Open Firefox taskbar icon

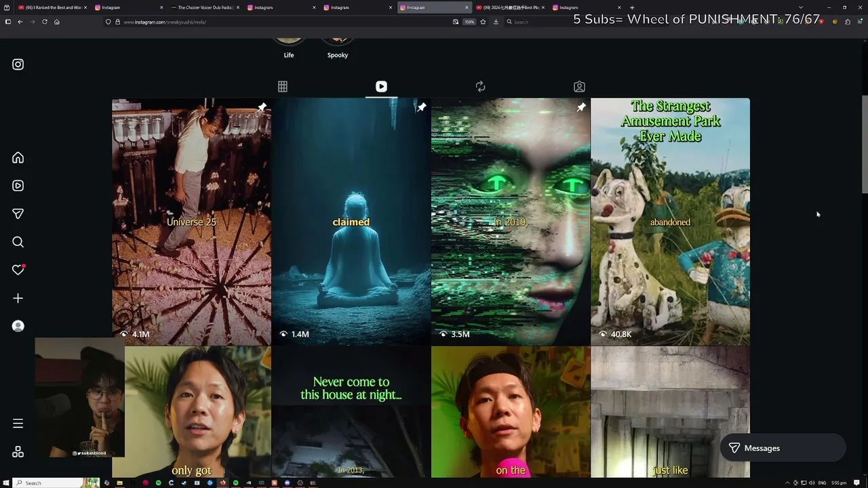click(x=223, y=483)
